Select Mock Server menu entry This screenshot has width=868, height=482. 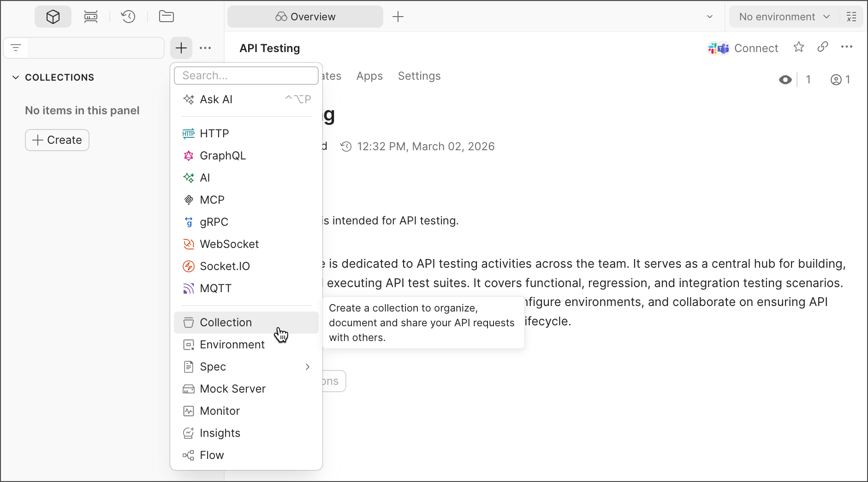[232, 389]
